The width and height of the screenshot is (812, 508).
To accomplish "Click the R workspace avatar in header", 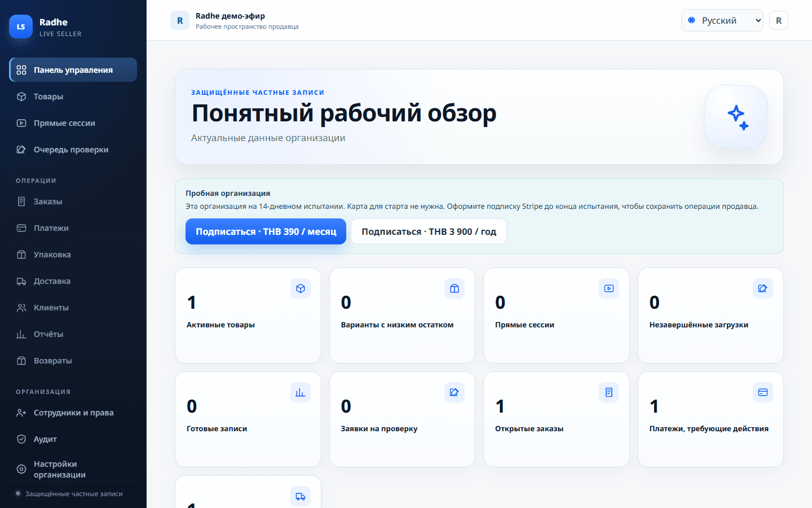I will click(180, 20).
